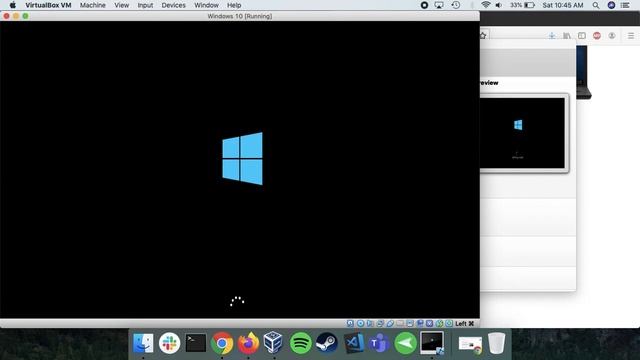Open the Apple menu
The width and height of the screenshot is (640, 360).
point(13,5)
